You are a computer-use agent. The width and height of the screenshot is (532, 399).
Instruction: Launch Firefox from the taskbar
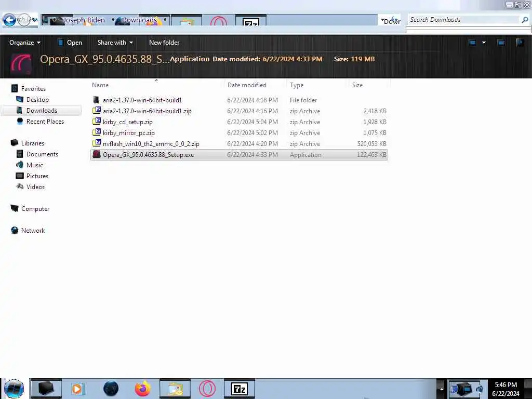pyautogui.click(x=143, y=389)
